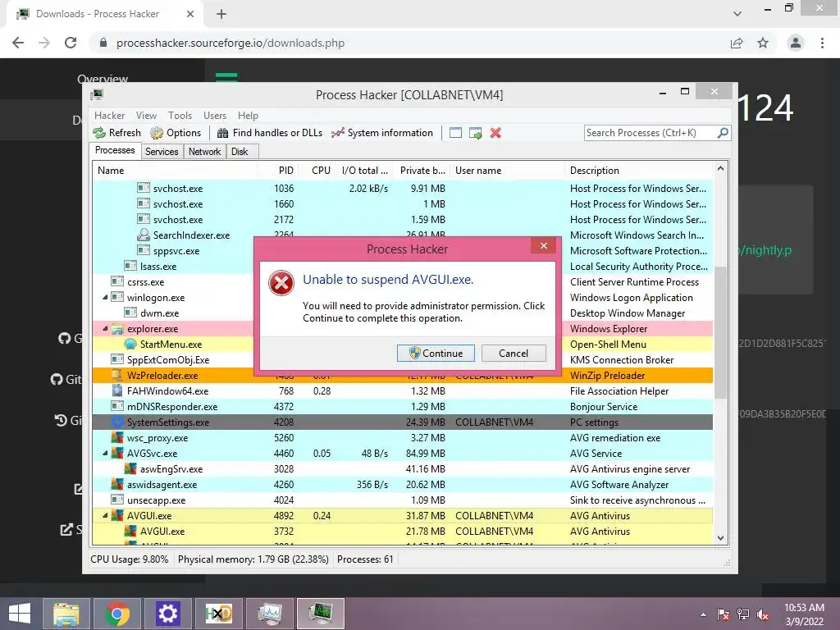Open the Help menu

pos(248,115)
